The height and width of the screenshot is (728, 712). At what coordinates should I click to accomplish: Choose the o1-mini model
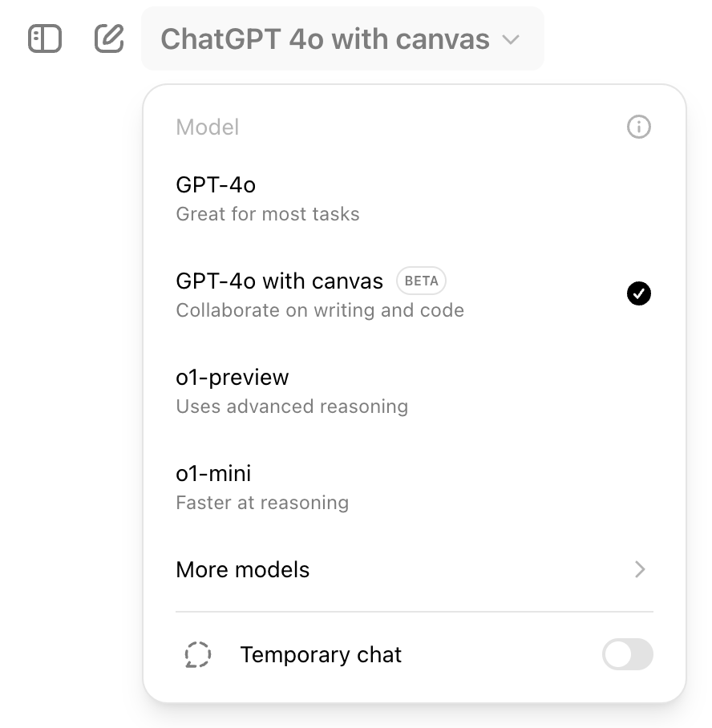tap(213, 474)
